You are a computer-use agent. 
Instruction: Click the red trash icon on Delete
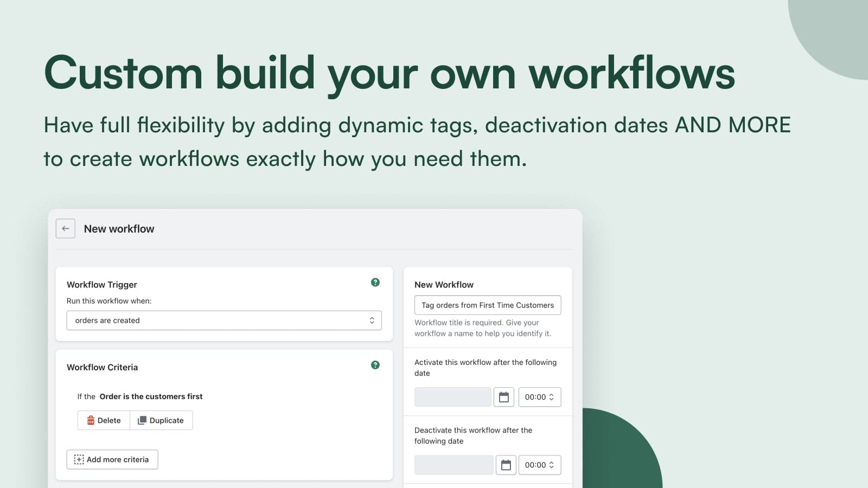[x=90, y=420]
